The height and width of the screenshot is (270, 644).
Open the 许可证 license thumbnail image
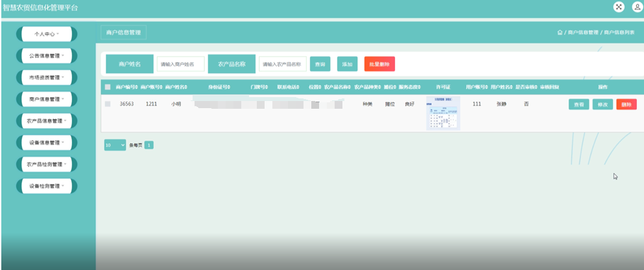[443, 113]
